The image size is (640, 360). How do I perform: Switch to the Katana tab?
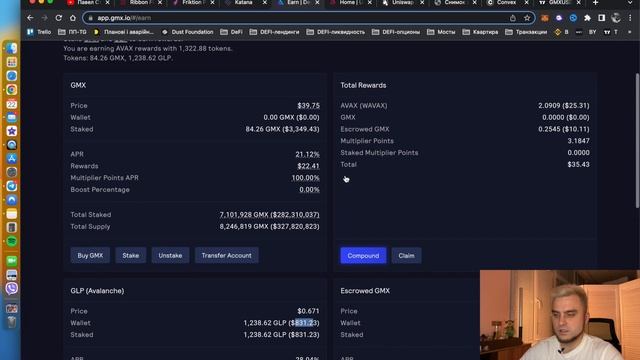pos(243,2)
